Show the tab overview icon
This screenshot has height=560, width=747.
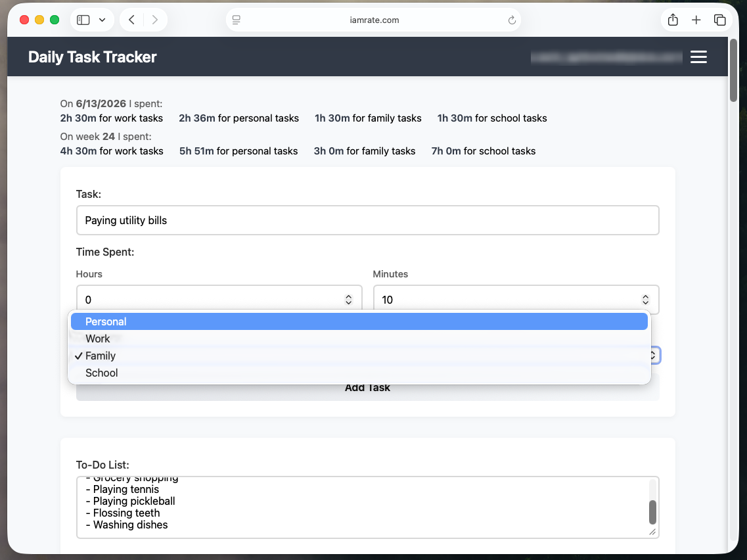[719, 20]
